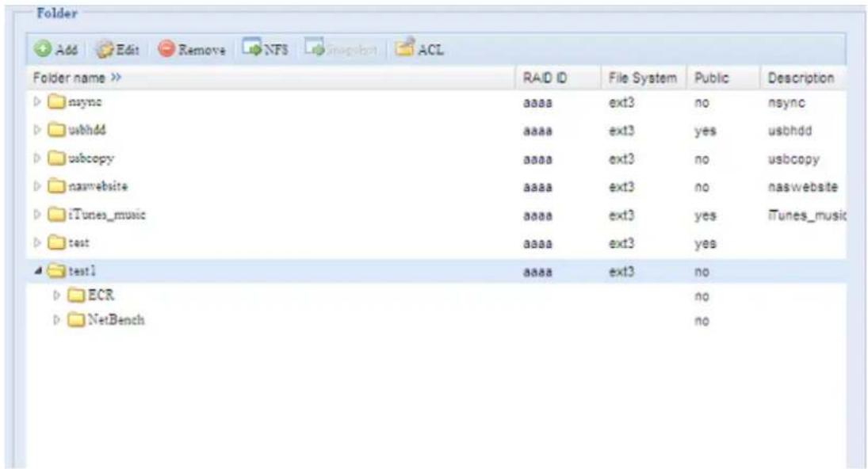The height and width of the screenshot is (469, 868).
Task: Select the test1 folder name
Action: tap(82, 270)
